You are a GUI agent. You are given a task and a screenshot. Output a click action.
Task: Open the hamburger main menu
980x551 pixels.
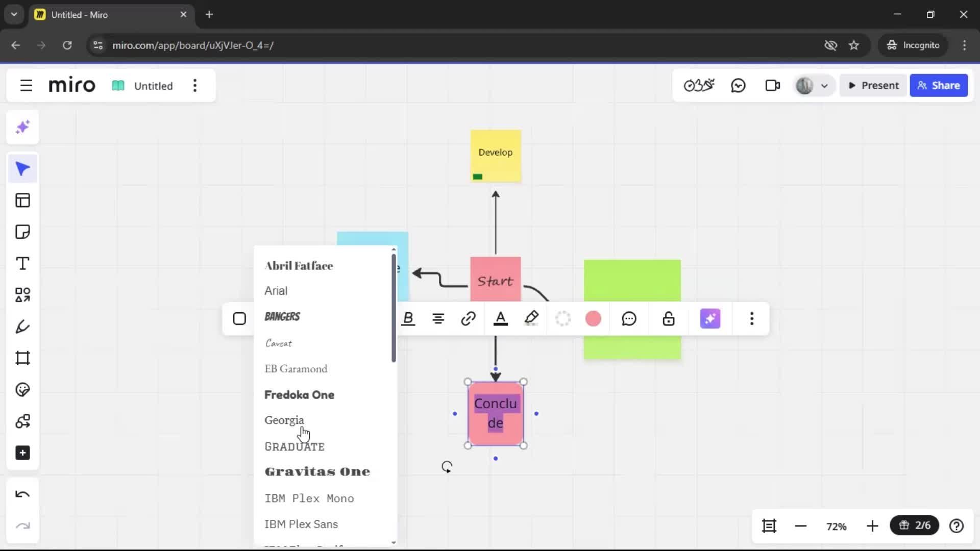(26, 86)
